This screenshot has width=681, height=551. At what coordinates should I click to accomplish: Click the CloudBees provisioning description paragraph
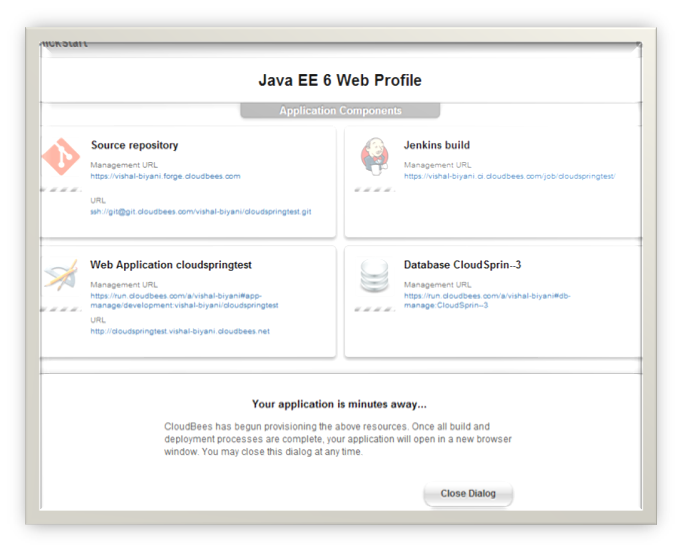[339, 439]
